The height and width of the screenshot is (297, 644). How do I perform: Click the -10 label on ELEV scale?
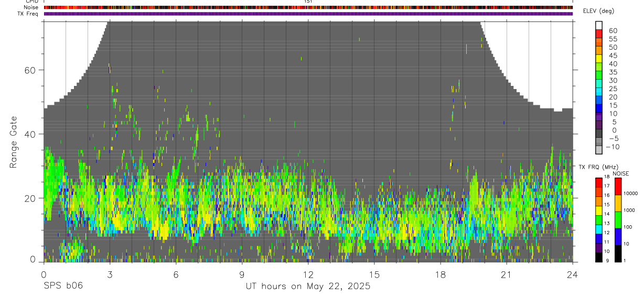point(613,147)
